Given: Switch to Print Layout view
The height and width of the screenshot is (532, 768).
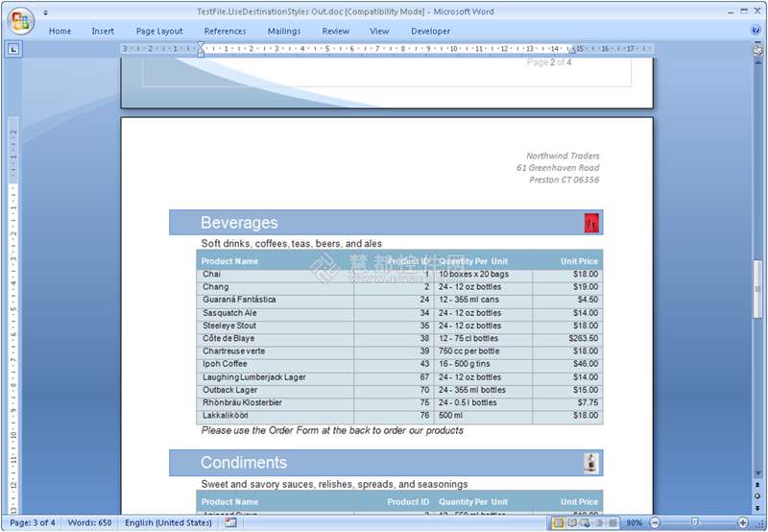Looking at the screenshot, I should click(558, 522).
